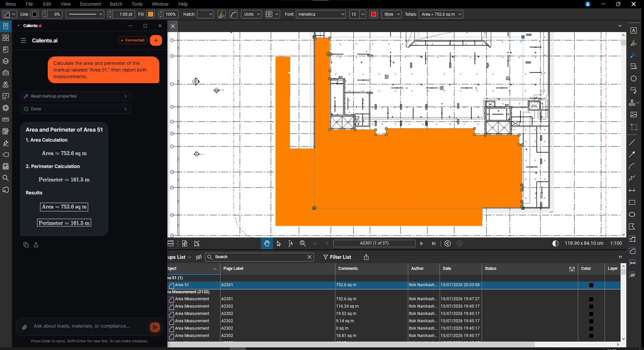This screenshot has width=644, height=350.
Task: Select the Area 51 markup row
Action: 394,285
